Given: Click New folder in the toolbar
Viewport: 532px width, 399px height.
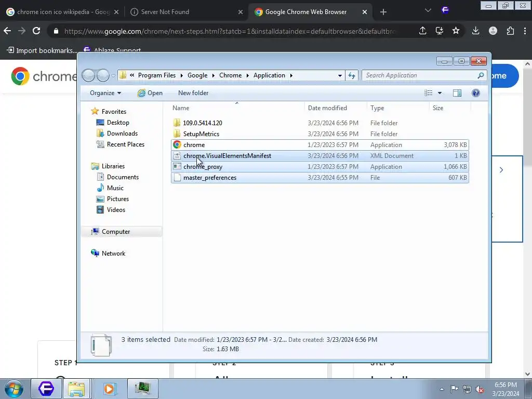Looking at the screenshot, I should coord(193,93).
